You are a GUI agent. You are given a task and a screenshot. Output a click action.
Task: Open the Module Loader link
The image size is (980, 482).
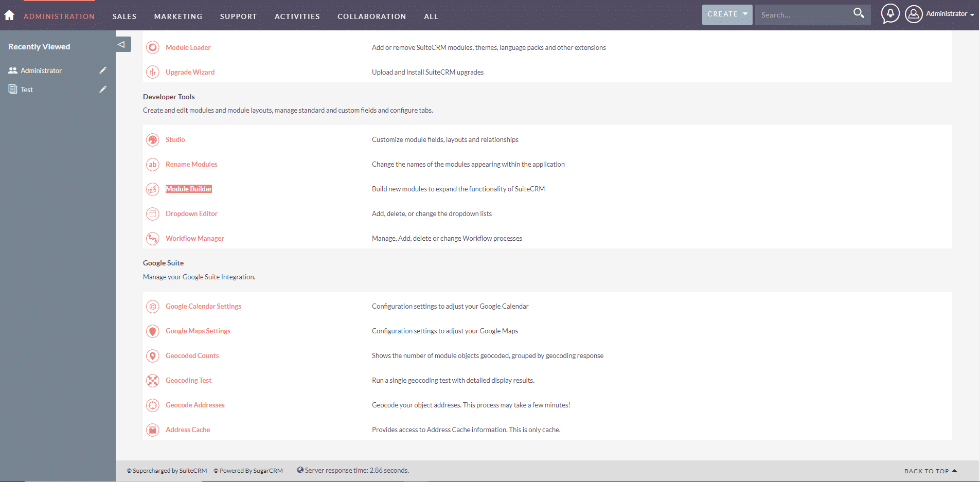click(188, 47)
